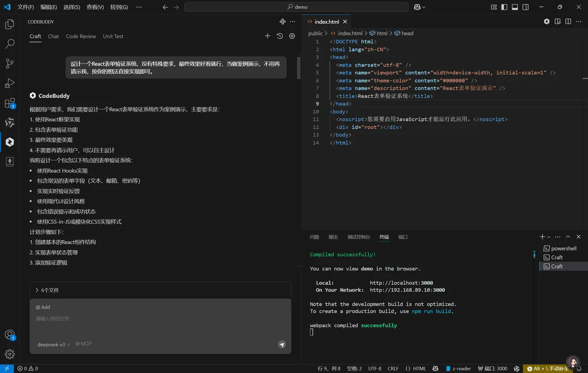588x373 pixels.
Task: Switch to the Code Review tab
Action: [x=81, y=36]
